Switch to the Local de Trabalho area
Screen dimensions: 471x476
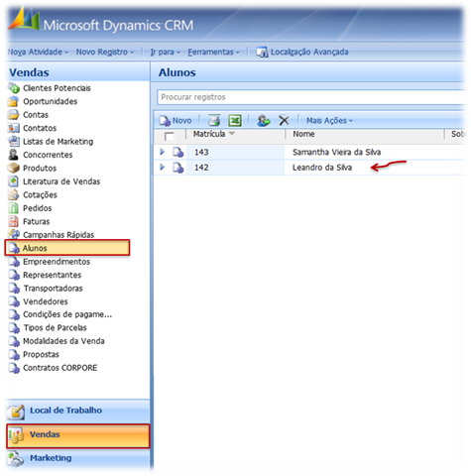[x=78, y=411]
